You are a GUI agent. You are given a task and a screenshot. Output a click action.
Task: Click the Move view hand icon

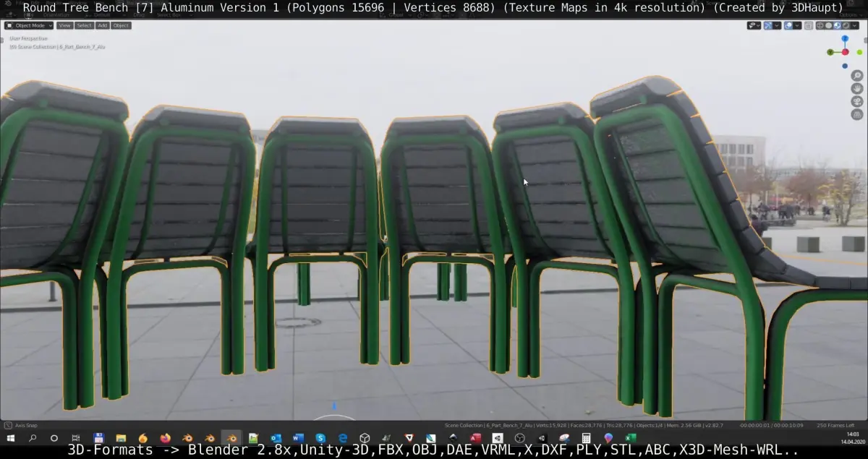coord(857,88)
